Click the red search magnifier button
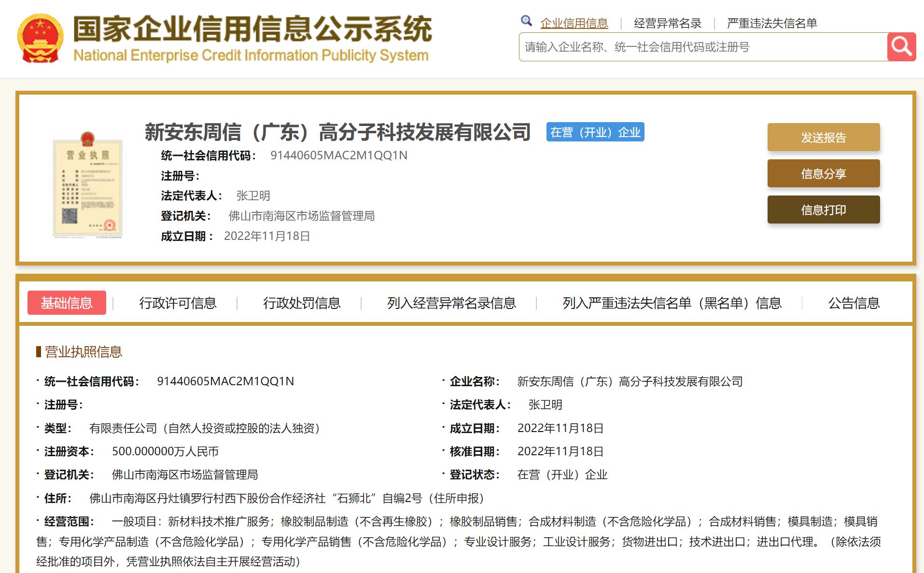Screen dimensions: 924x573 (901, 47)
